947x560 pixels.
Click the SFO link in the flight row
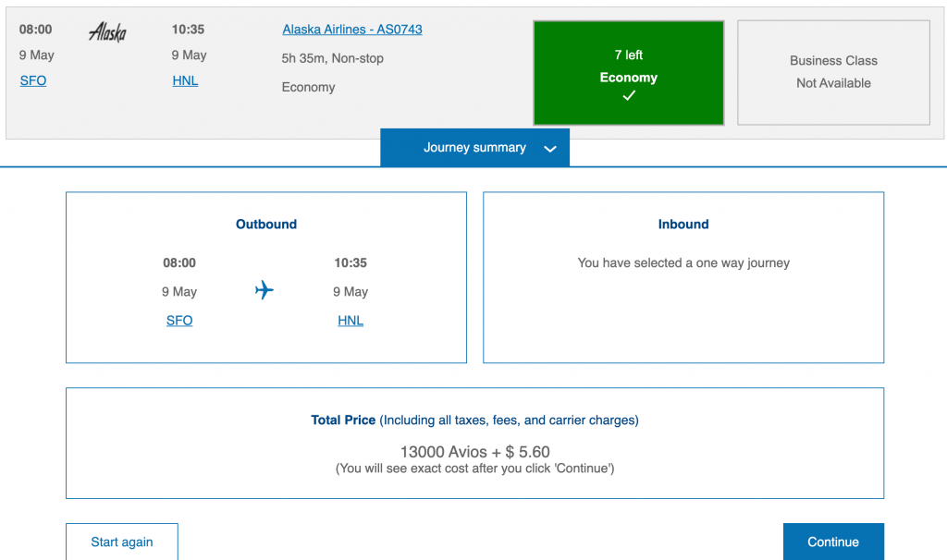(x=33, y=80)
